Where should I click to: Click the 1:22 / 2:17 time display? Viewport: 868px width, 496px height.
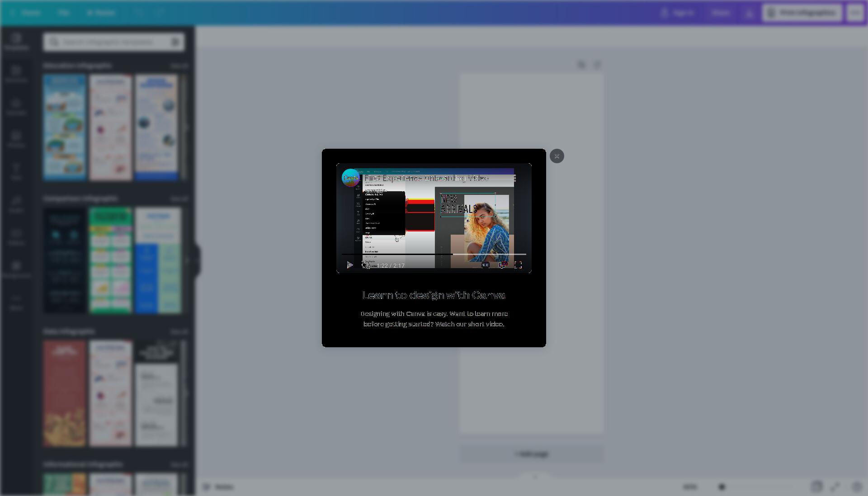[391, 265]
